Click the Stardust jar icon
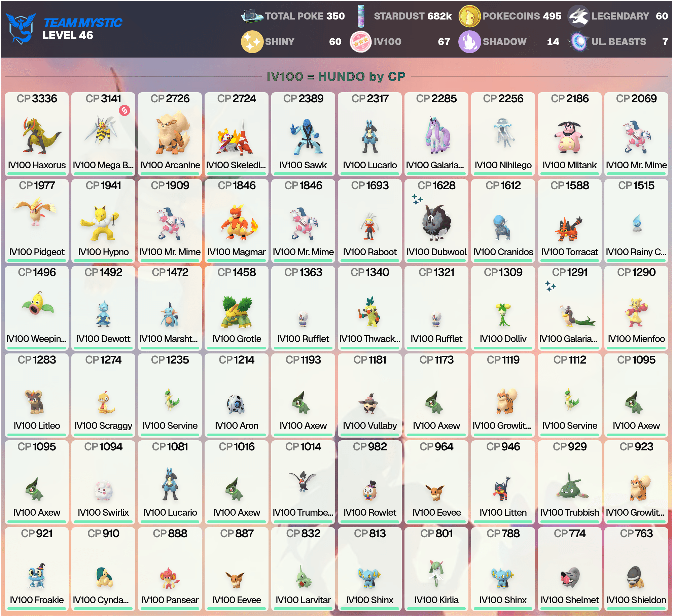The height and width of the screenshot is (616, 673). [361, 16]
